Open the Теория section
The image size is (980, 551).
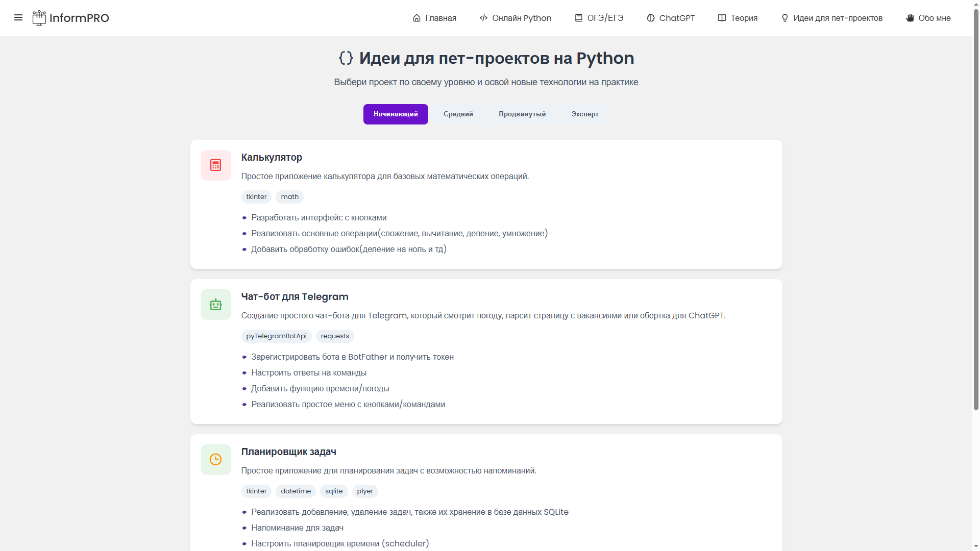(x=738, y=18)
